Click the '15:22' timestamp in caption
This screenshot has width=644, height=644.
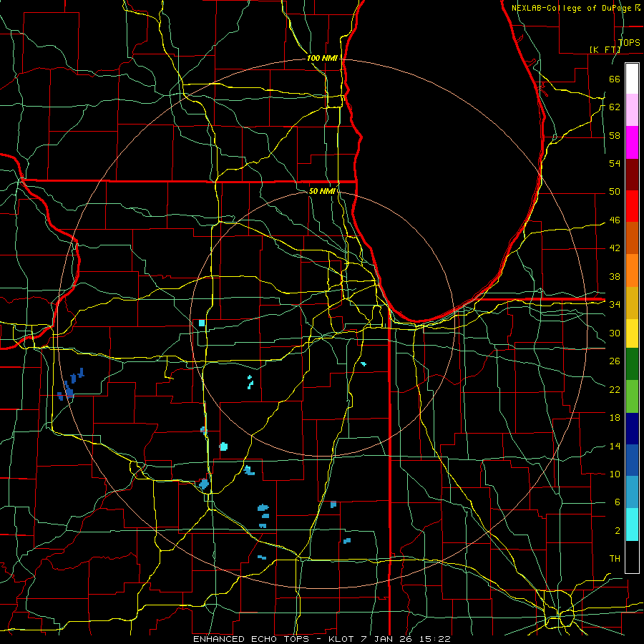click(435, 639)
